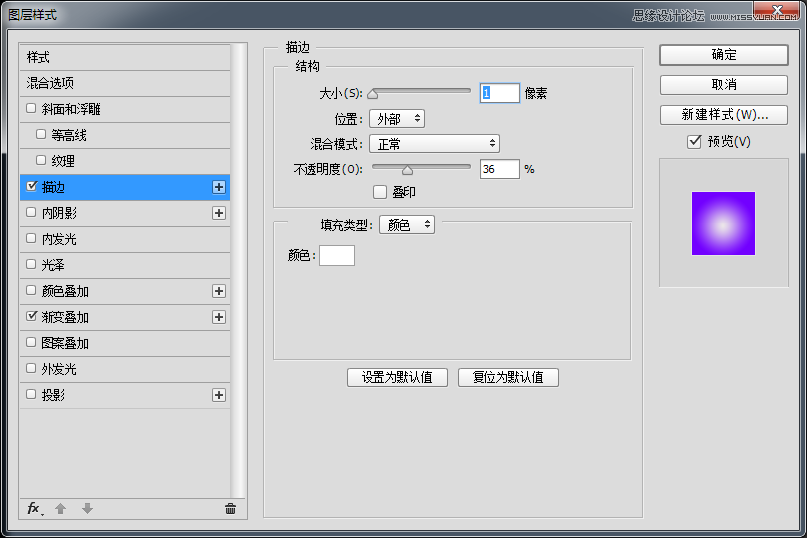807x538 pixels.
Task: Click the opacity value field showing 36
Action: coord(499,169)
